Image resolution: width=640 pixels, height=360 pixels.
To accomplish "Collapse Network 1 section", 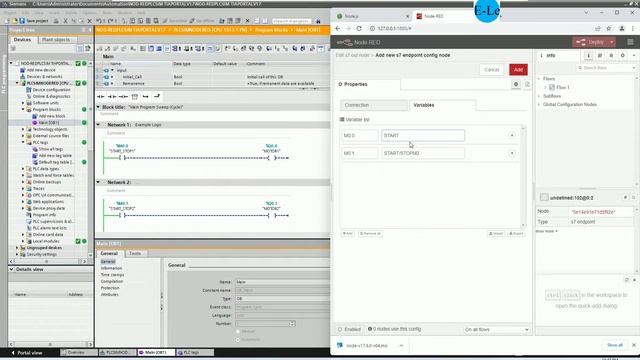I will 98,124.
